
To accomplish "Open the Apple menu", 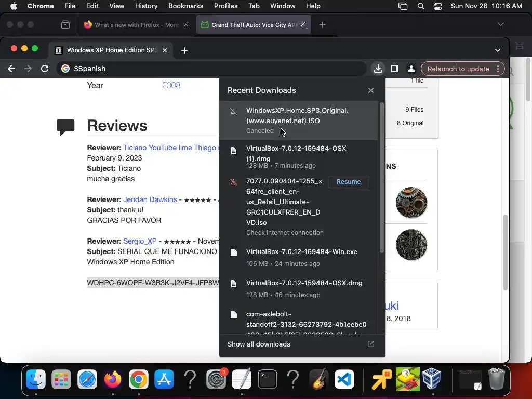I will click(14, 6).
